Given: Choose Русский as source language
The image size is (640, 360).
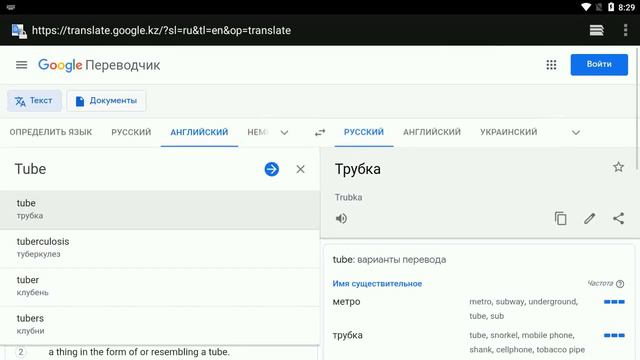Looking at the screenshot, I should coord(131,132).
